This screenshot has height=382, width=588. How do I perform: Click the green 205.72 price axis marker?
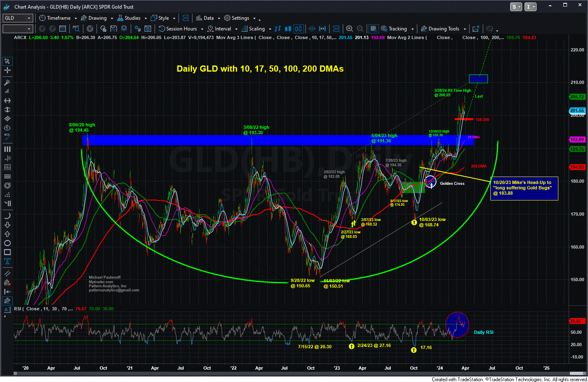click(577, 97)
